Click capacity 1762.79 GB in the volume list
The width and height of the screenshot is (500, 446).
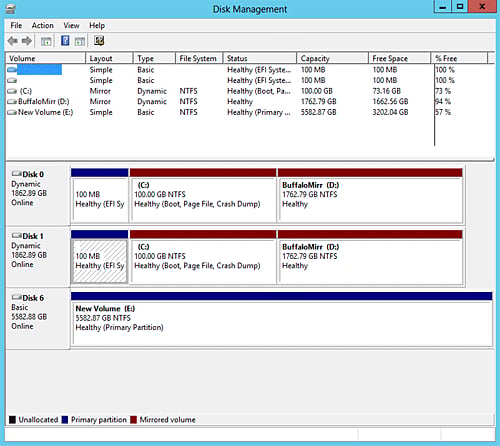(x=319, y=102)
